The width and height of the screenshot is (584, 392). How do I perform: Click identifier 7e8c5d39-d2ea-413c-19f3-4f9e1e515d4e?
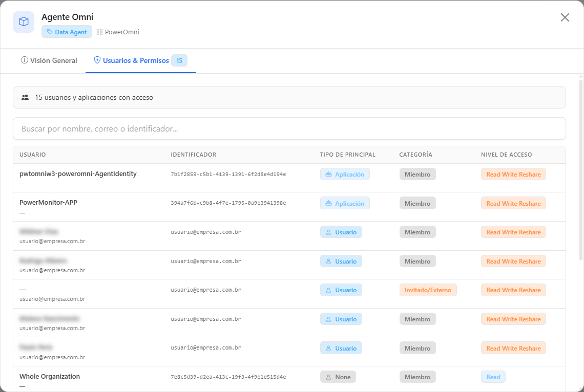pyautogui.click(x=228, y=377)
